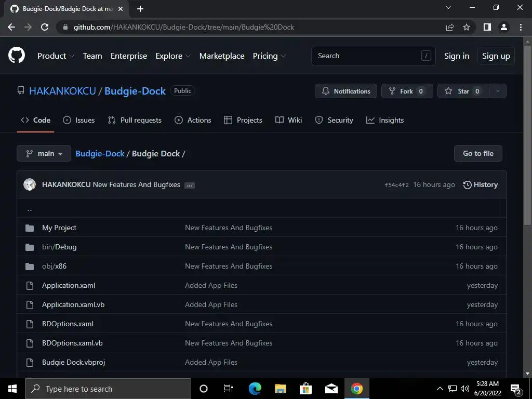This screenshot has height=399, width=532.
Task: Bookmark this page with the star icon
Action: (467, 27)
